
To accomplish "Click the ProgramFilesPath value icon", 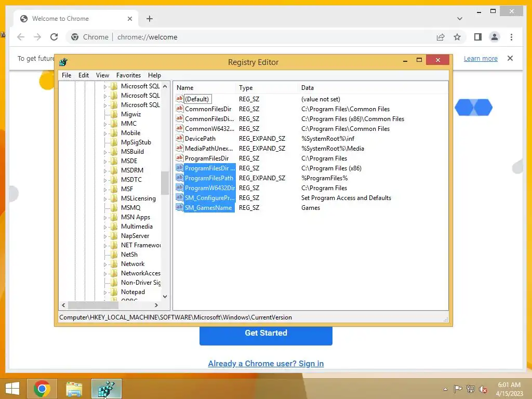I will coord(179,178).
